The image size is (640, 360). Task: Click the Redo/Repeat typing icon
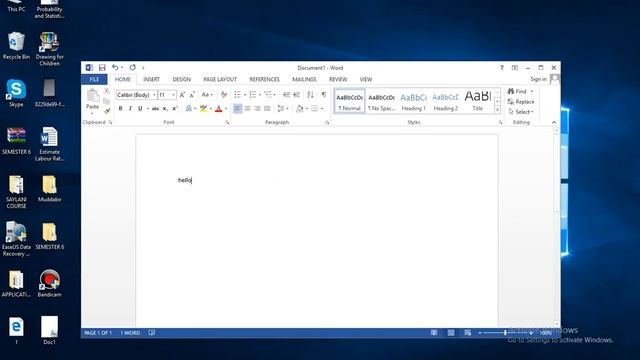click(133, 68)
